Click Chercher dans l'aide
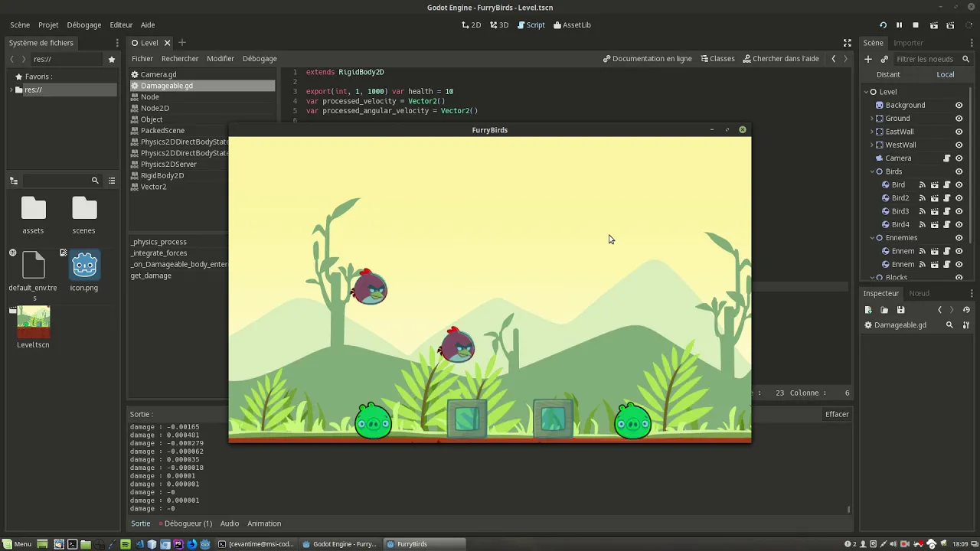Image resolution: width=980 pixels, height=551 pixels. [x=781, y=59]
